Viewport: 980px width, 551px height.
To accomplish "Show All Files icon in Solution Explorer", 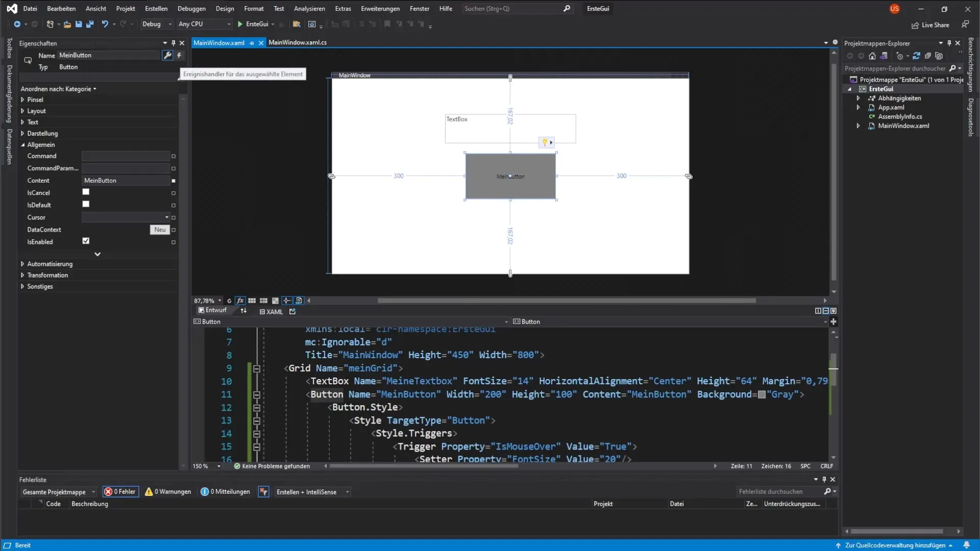I will (x=939, y=56).
